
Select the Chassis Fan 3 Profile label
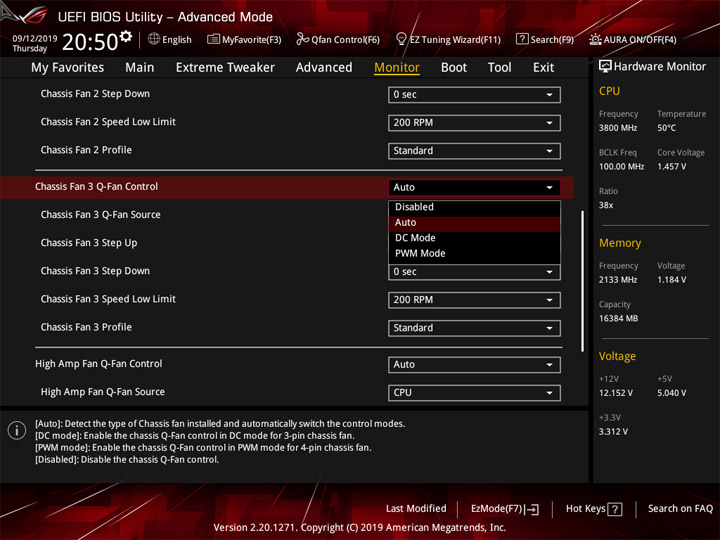point(86,327)
